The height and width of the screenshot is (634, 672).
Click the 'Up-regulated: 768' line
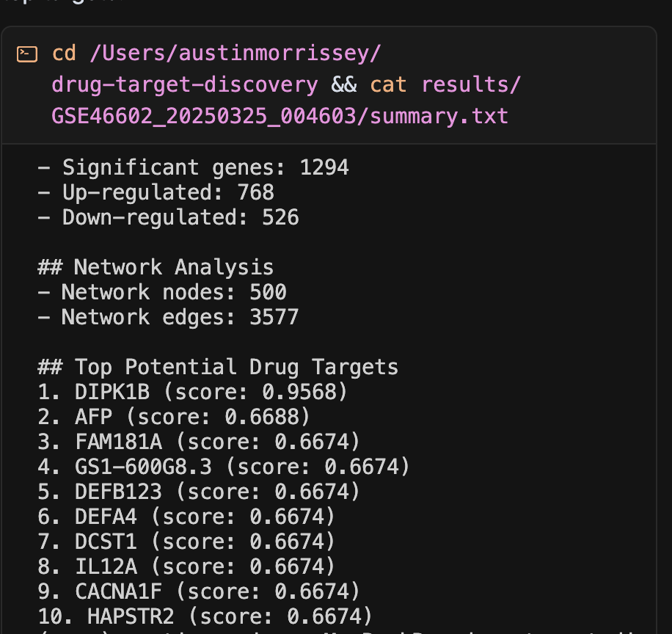[156, 192]
